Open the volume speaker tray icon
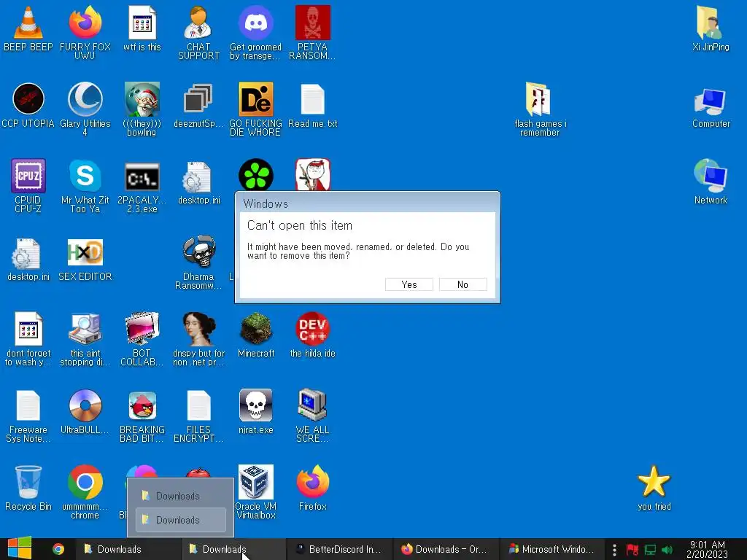747x560 pixels. pos(667,550)
